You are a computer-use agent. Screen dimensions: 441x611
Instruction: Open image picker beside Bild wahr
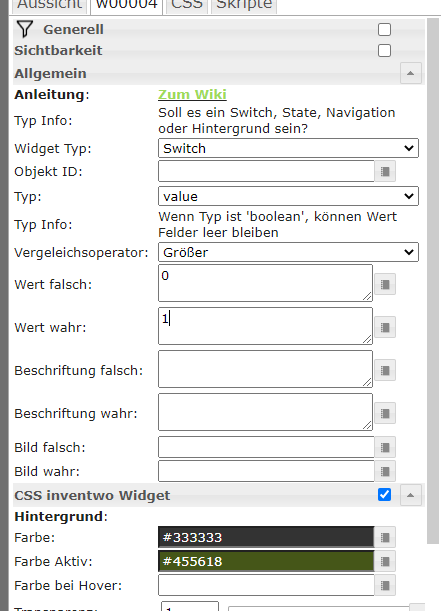(x=385, y=471)
